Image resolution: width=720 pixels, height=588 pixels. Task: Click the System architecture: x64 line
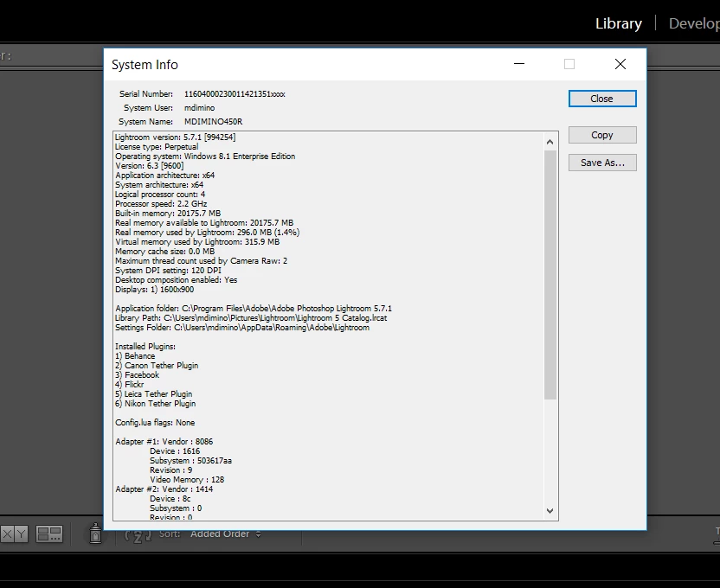(159, 185)
